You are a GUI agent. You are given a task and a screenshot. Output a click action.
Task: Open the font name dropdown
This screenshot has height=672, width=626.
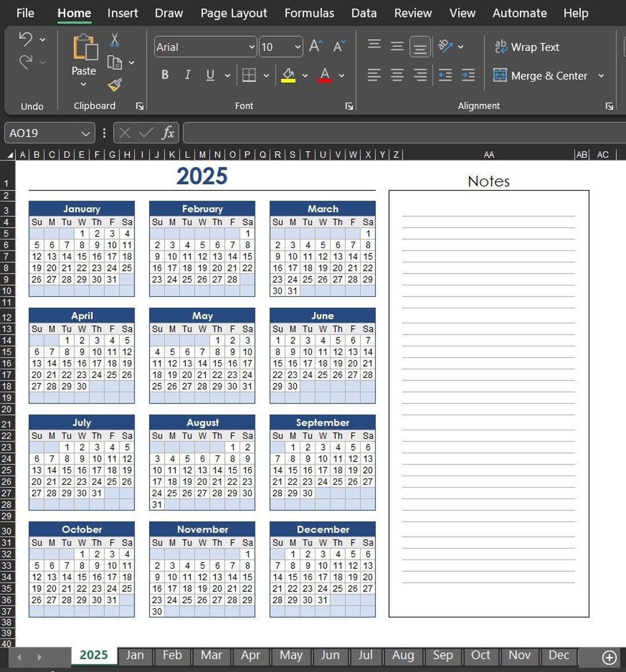[252, 47]
